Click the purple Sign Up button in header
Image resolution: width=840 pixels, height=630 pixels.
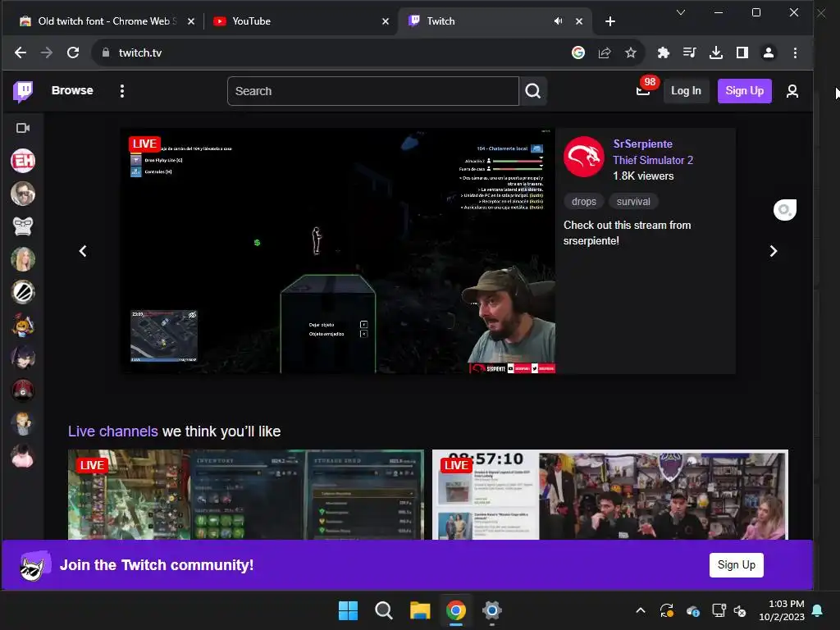[744, 90]
